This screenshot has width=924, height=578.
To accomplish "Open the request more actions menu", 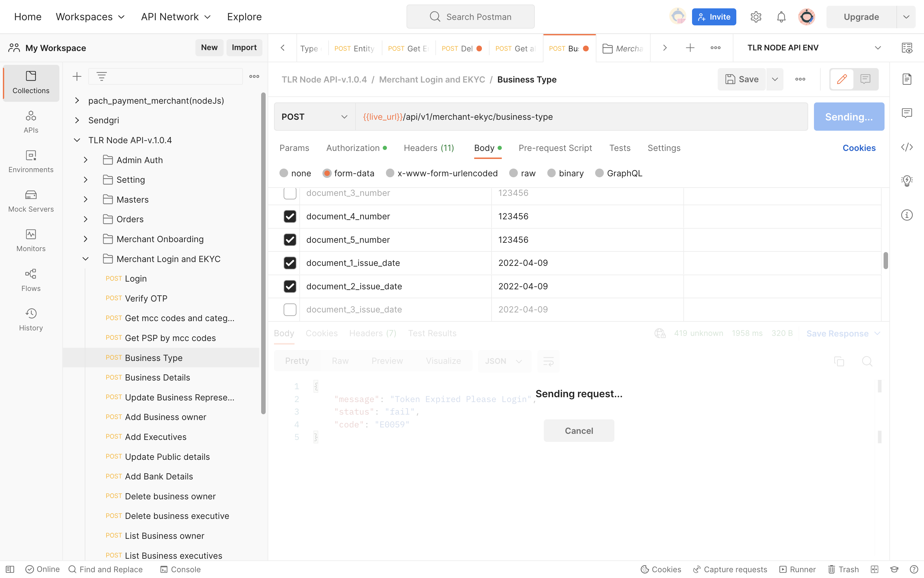I will [800, 79].
